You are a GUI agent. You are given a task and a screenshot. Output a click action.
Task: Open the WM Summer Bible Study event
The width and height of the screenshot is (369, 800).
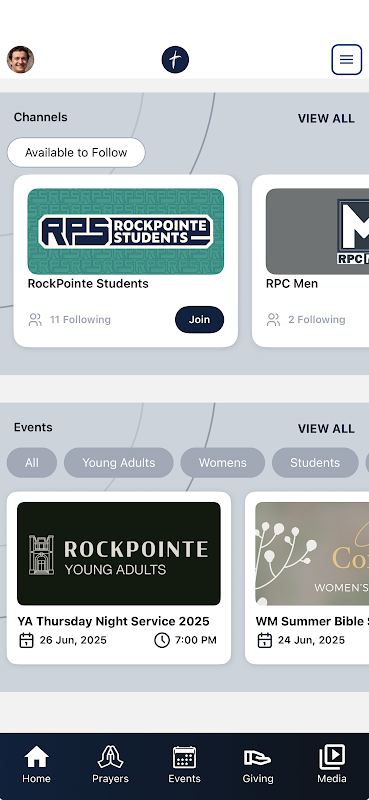click(x=307, y=578)
